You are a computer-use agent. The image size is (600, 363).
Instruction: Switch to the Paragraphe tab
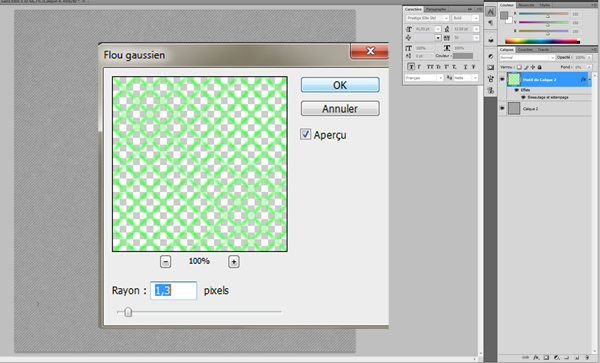click(436, 9)
